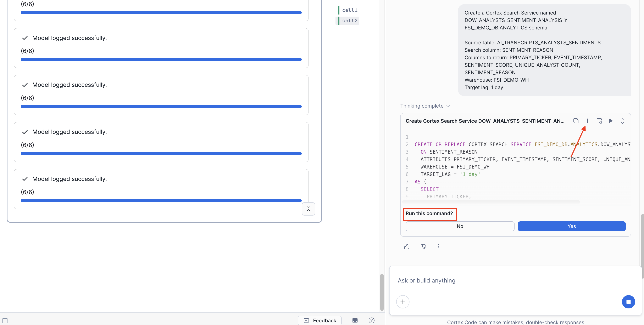644x325 pixels.
Task: Click the code line with WAREHOUSE = FSI_DEMO_WH
Action: (455, 167)
